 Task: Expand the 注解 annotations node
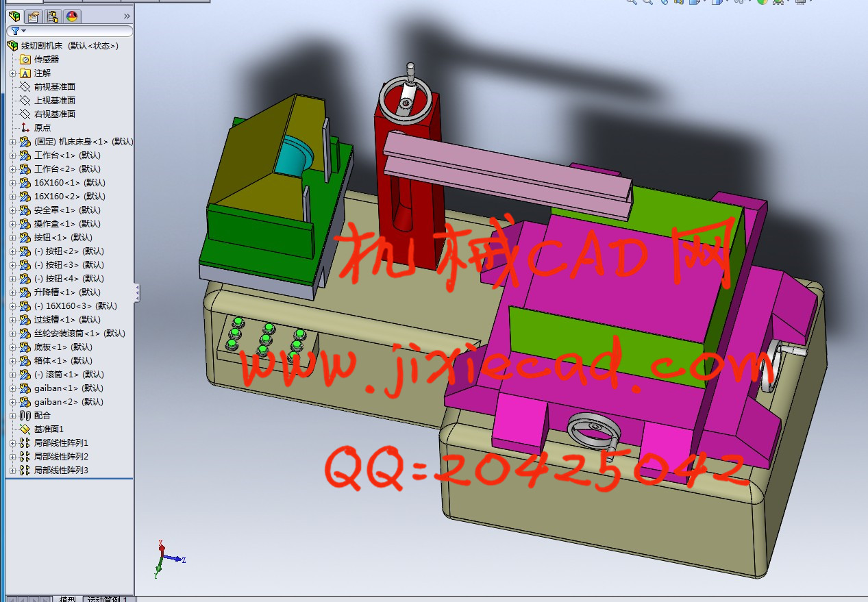pyautogui.click(x=12, y=73)
